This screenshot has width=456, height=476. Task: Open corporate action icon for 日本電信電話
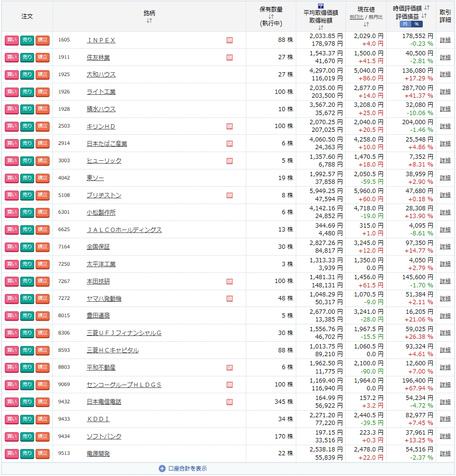click(x=229, y=402)
